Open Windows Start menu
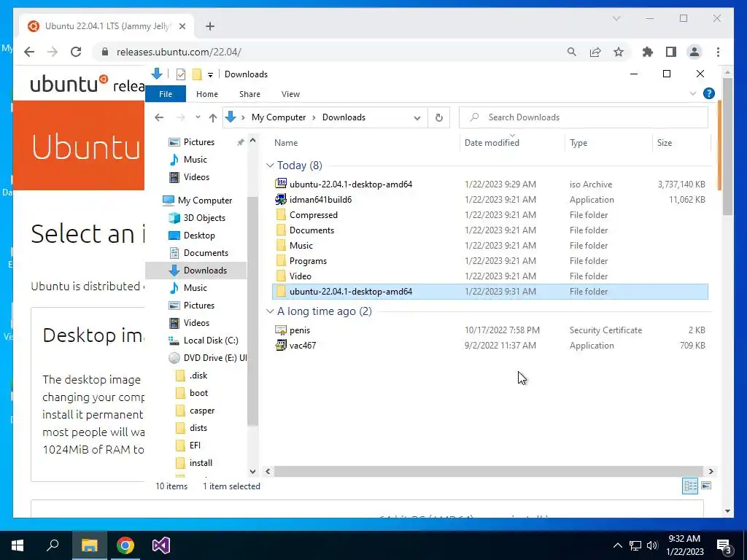 tap(18, 545)
